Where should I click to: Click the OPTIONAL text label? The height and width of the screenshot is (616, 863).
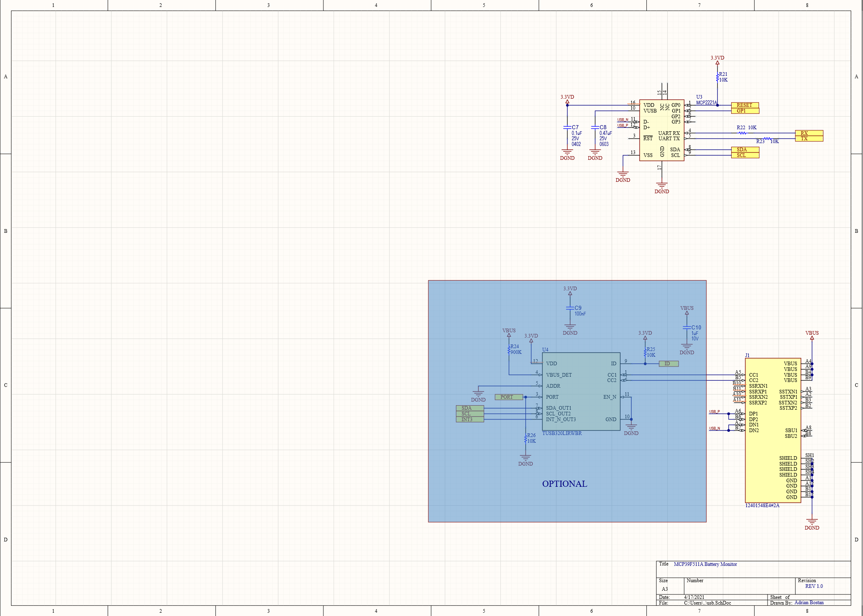tap(564, 484)
